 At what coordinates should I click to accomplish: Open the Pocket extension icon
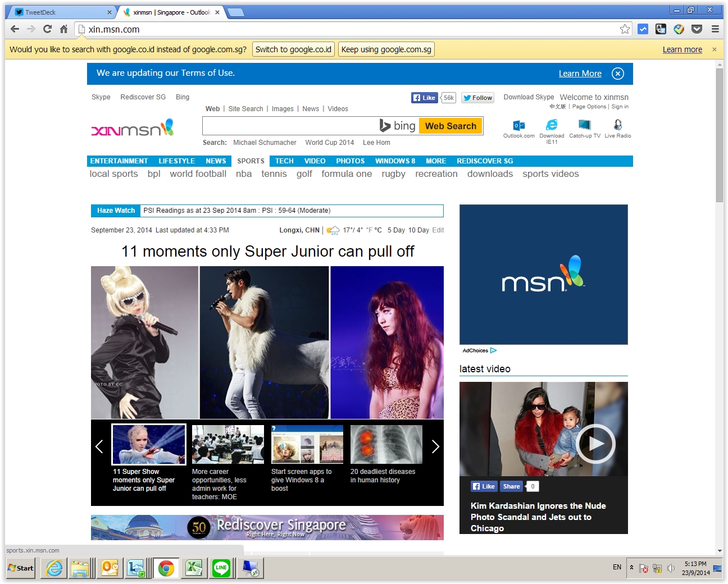click(697, 29)
